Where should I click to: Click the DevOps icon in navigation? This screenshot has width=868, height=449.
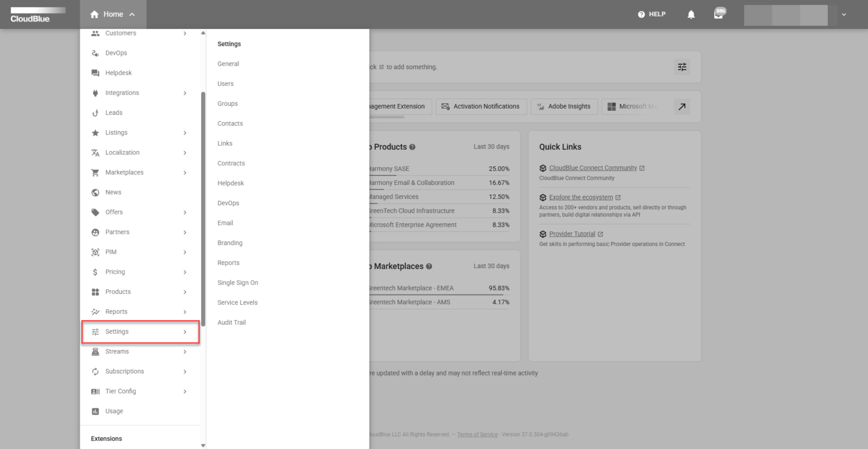[x=94, y=53]
